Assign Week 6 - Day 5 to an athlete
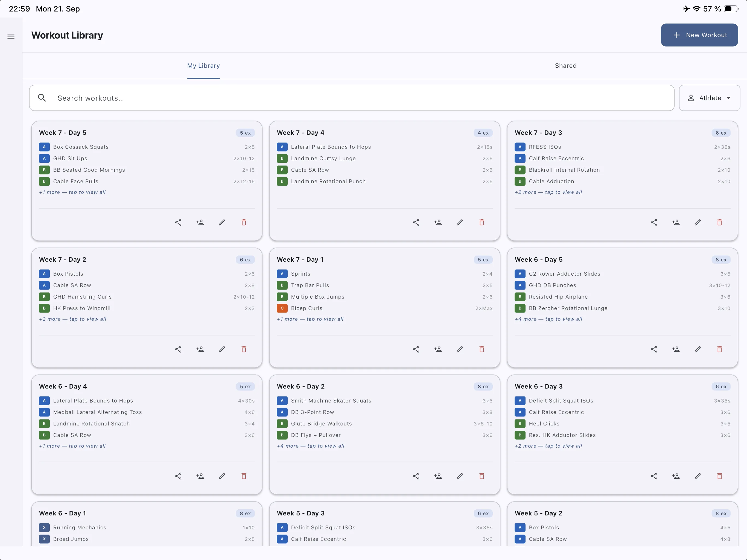The width and height of the screenshot is (747, 560). (x=676, y=349)
